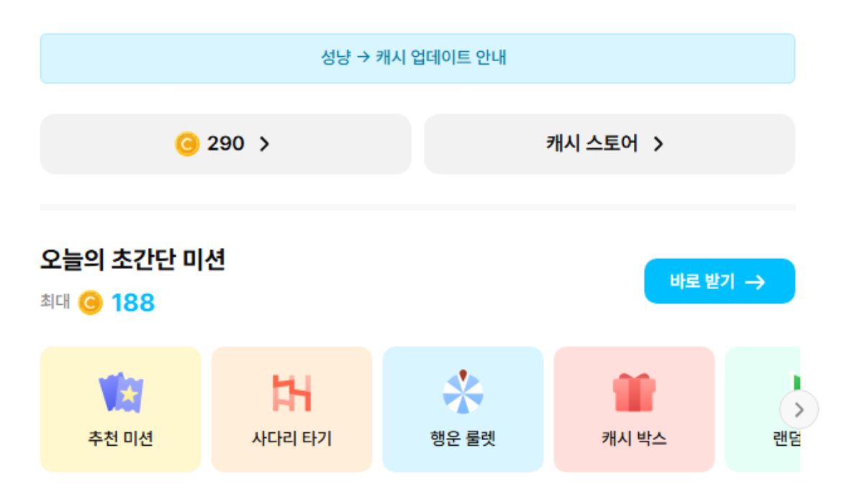Viewport: 852px width, 504px height.
Task: Select the 추천 미션 card label
Action: pos(121,439)
